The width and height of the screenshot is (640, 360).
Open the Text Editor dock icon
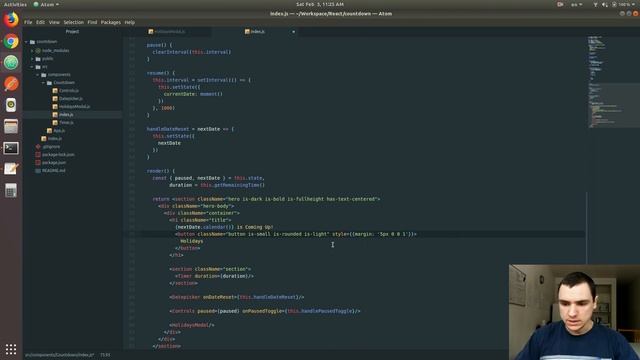pos(11,169)
